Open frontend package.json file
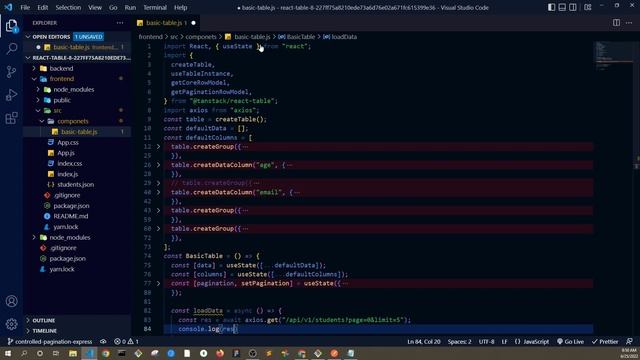640x360 pixels. (x=71, y=206)
